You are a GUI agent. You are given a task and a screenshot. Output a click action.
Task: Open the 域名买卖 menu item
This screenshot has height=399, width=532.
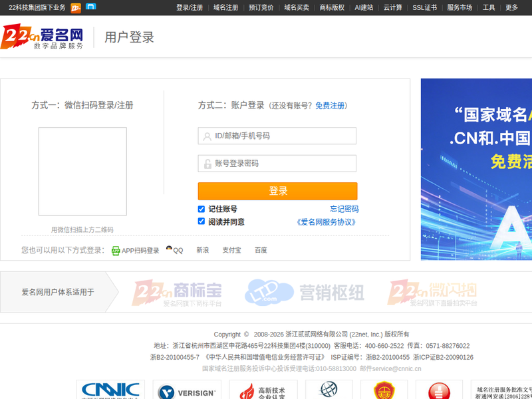(296, 7)
